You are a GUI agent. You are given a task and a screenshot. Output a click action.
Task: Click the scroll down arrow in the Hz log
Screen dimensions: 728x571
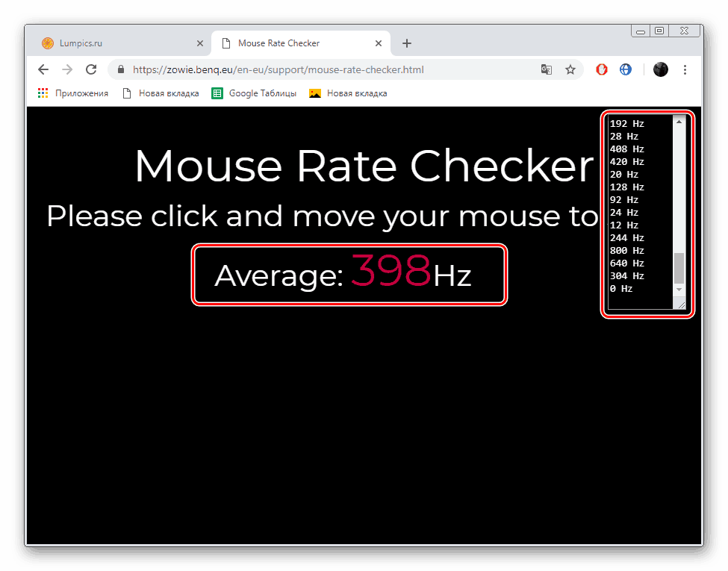[679, 290]
